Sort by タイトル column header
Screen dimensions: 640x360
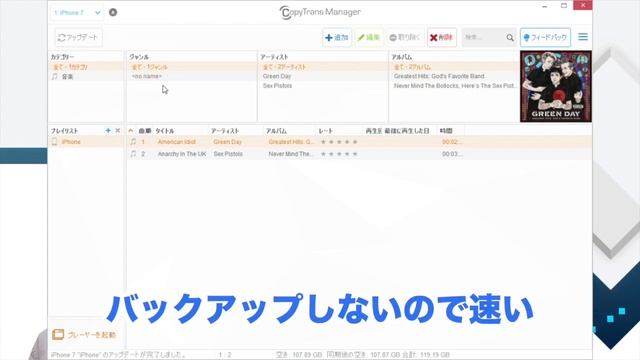164,131
